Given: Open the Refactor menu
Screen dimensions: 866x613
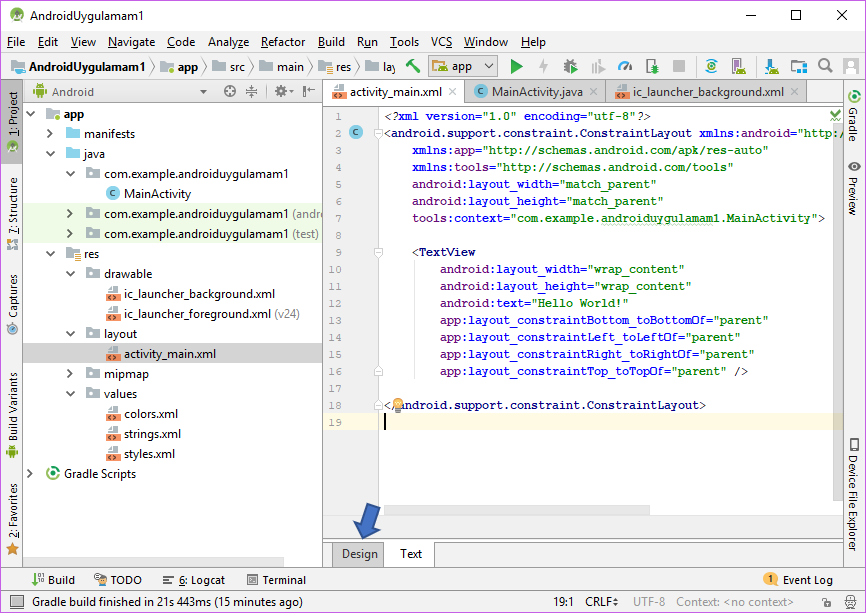Looking at the screenshot, I should tap(283, 42).
